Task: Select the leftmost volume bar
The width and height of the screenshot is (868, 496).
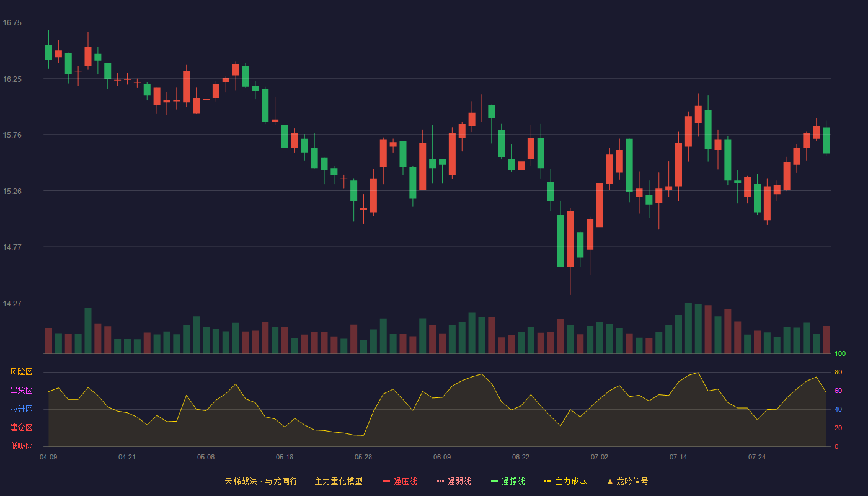Action: [48, 341]
